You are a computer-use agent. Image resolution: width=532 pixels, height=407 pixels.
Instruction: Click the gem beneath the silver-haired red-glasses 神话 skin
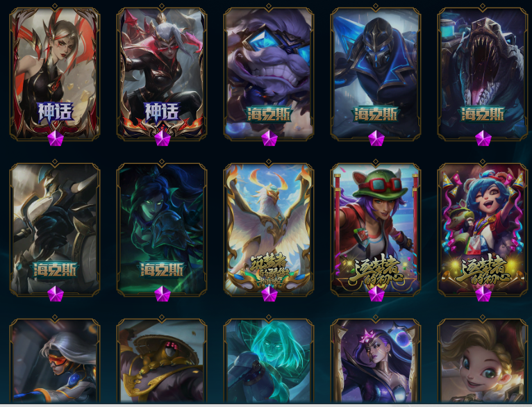(x=163, y=138)
